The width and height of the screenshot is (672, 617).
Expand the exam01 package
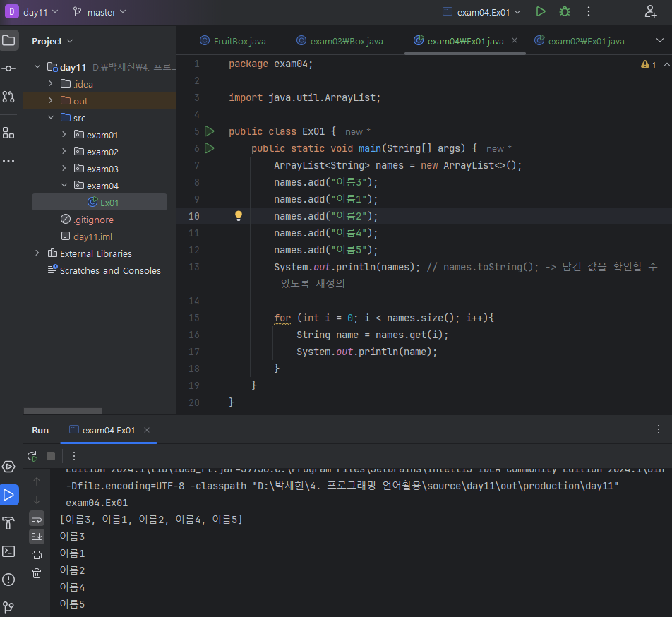coord(64,135)
